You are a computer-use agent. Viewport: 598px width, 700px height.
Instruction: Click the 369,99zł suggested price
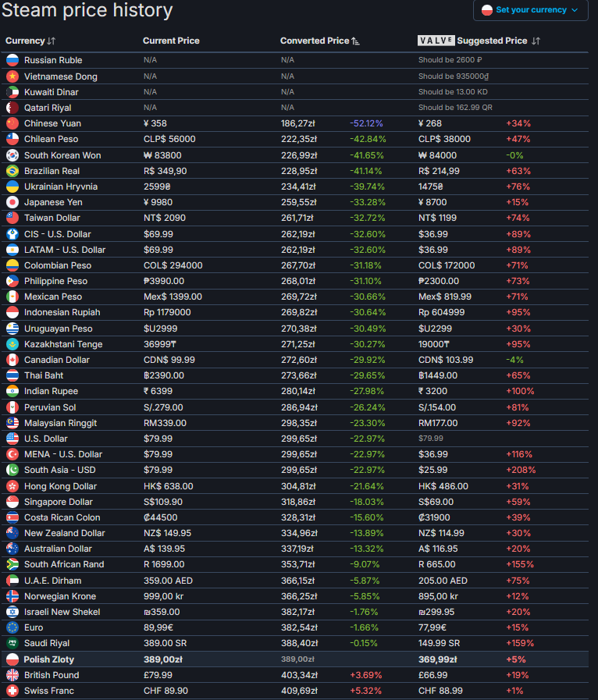pyautogui.click(x=438, y=659)
